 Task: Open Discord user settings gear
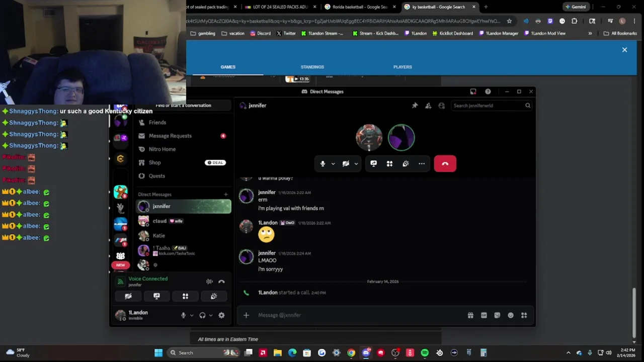point(221,315)
